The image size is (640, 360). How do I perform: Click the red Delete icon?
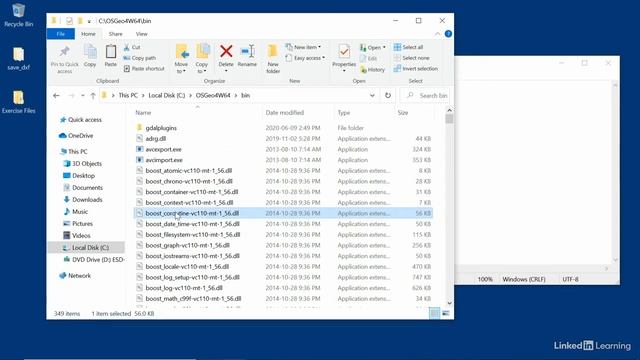226,52
